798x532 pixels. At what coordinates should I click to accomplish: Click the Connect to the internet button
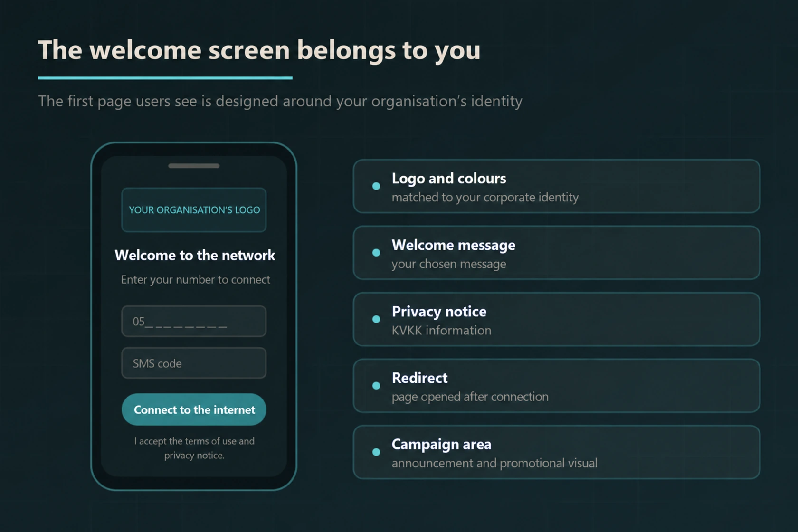point(194,409)
